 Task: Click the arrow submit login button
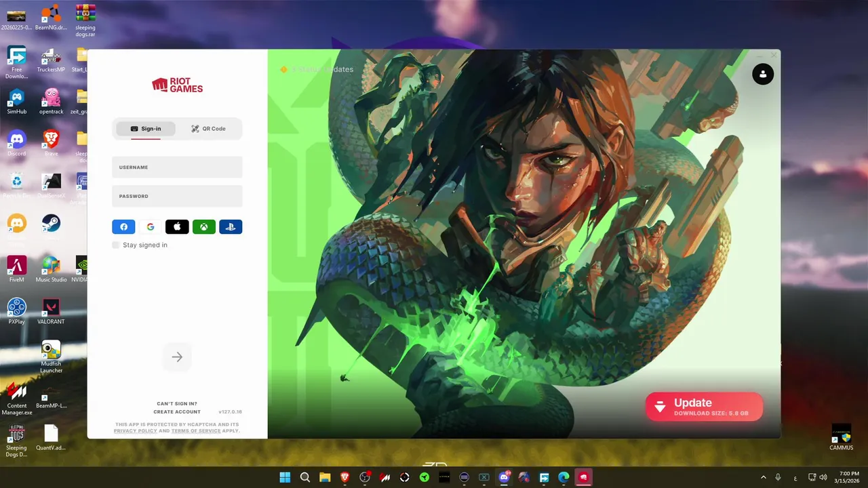click(x=177, y=357)
